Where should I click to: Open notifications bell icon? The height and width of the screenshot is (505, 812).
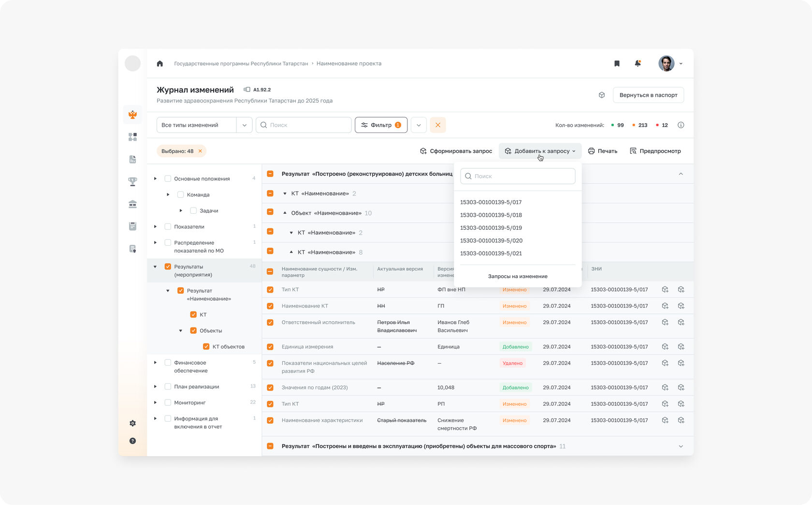[x=638, y=63]
